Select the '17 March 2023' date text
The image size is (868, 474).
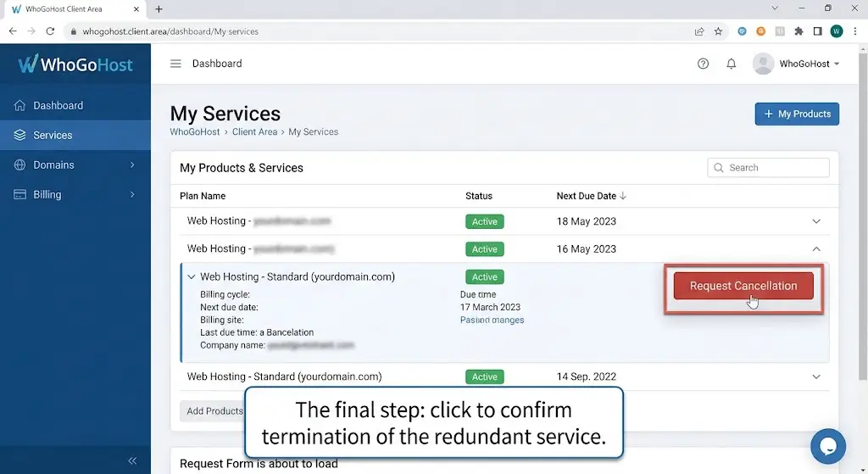click(x=491, y=307)
